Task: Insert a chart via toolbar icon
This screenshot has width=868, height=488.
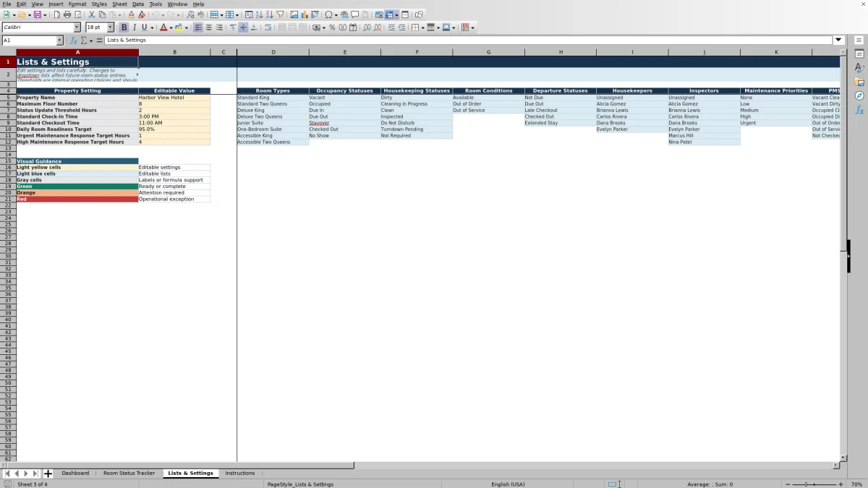Action: [304, 14]
